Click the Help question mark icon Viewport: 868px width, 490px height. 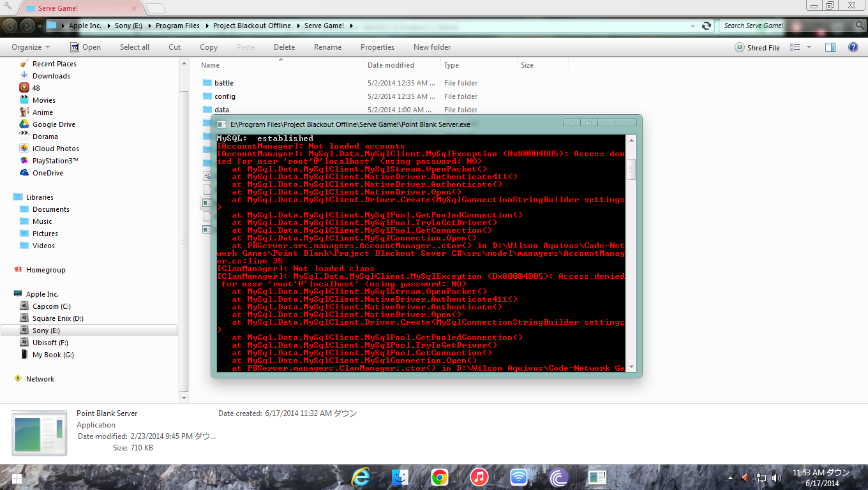(853, 47)
